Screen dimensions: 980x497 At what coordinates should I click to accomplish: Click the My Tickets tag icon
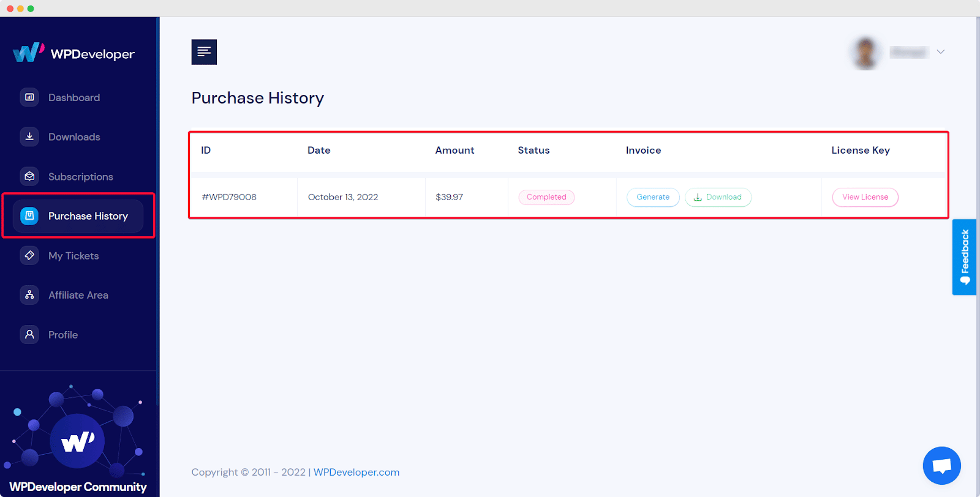pos(29,255)
